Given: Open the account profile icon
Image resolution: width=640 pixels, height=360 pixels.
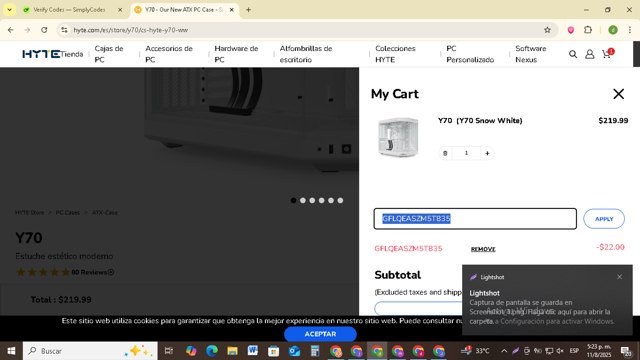Looking at the screenshot, I should [x=589, y=54].
